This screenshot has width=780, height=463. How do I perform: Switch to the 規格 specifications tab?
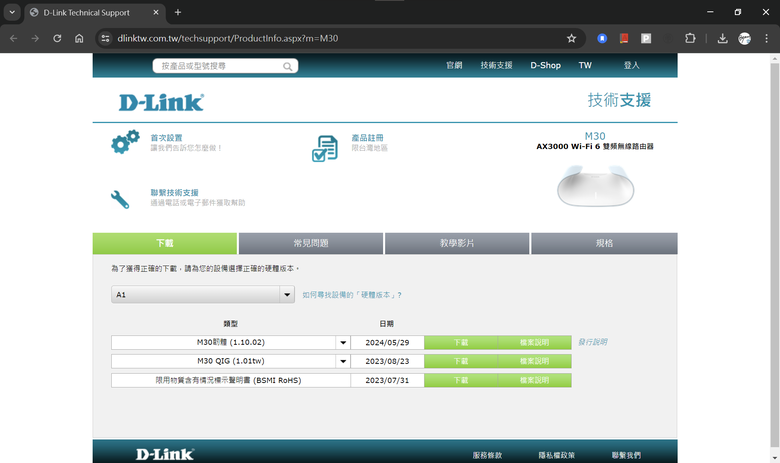click(604, 243)
